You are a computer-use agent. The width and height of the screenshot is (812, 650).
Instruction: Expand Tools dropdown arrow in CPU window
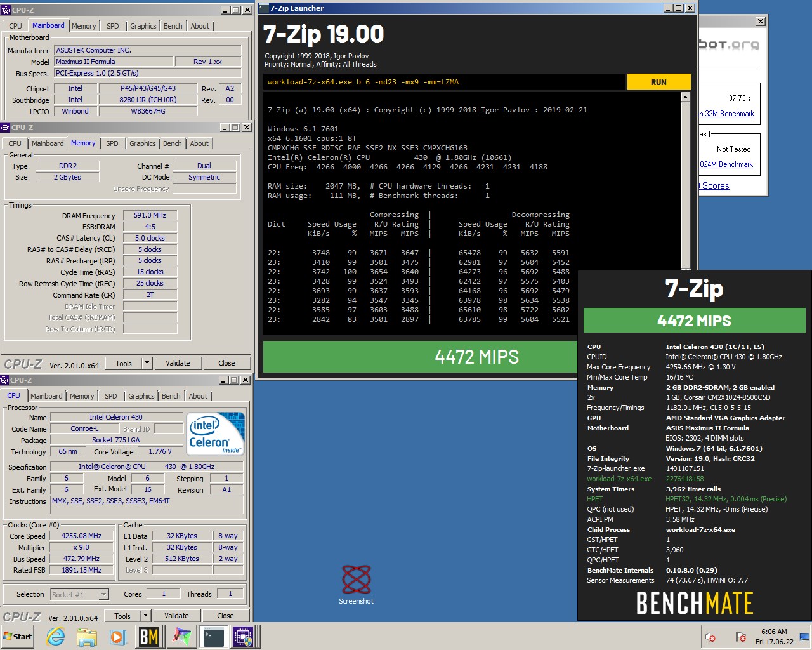146,616
